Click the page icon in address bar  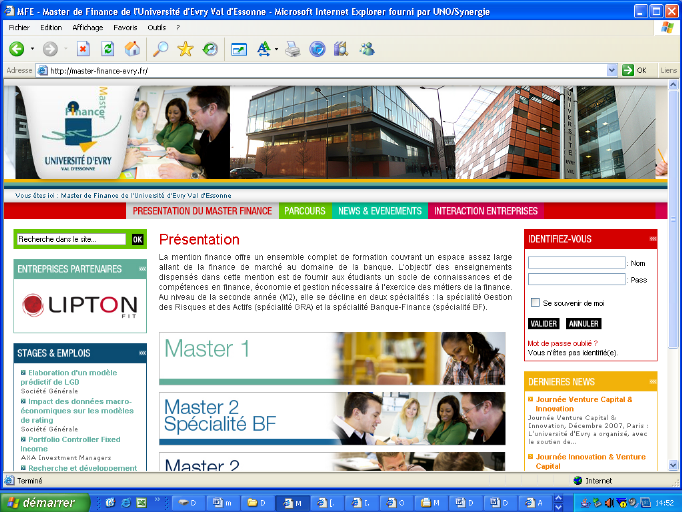pyautogui.click(x=43, y=70)
